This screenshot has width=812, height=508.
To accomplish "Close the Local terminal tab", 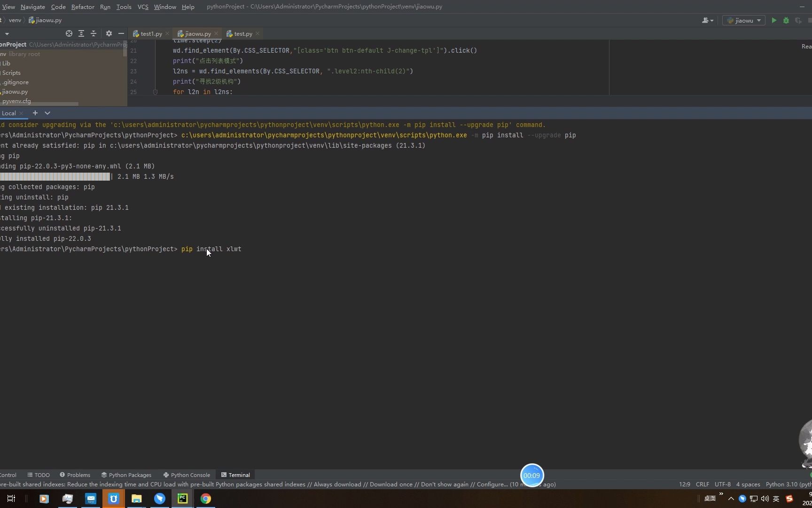I will point(21,113).
